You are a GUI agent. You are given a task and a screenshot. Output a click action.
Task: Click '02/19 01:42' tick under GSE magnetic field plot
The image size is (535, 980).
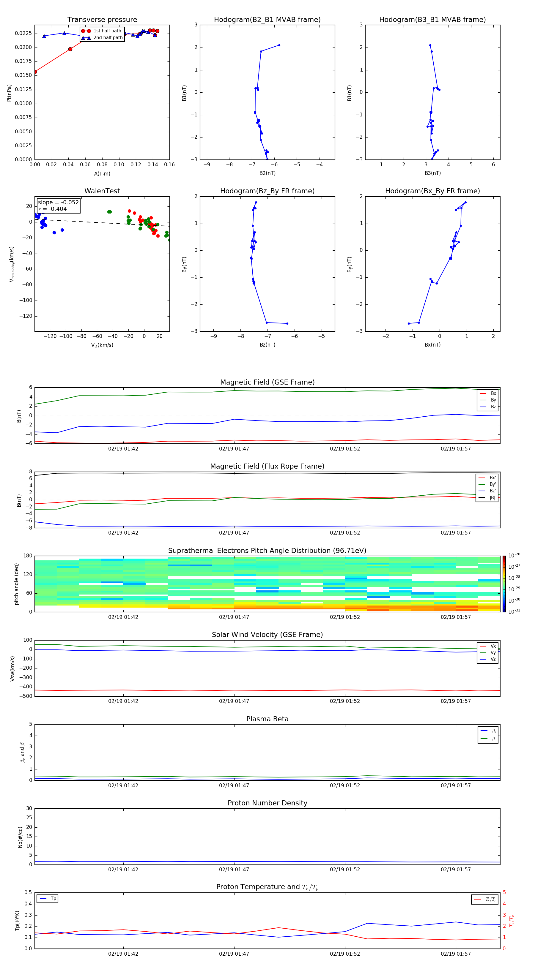tap(123, 448)
